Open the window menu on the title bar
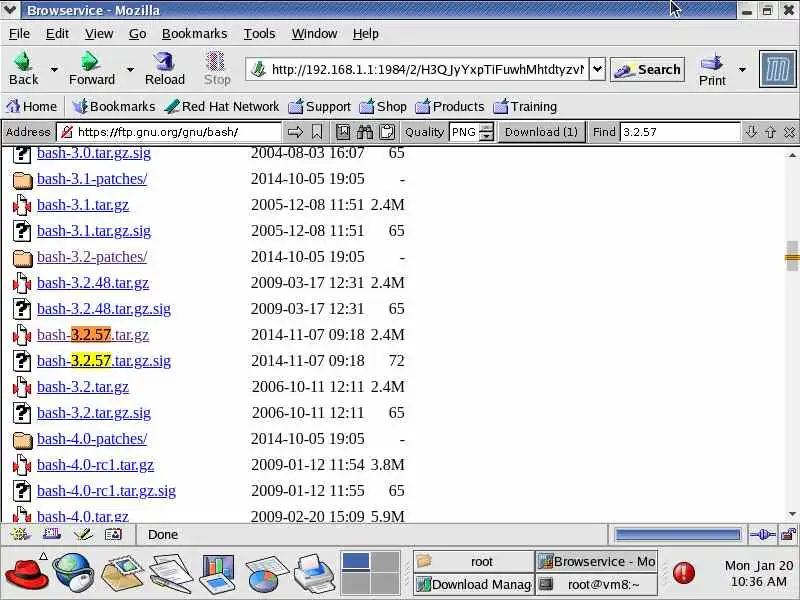 coord(10,10)
